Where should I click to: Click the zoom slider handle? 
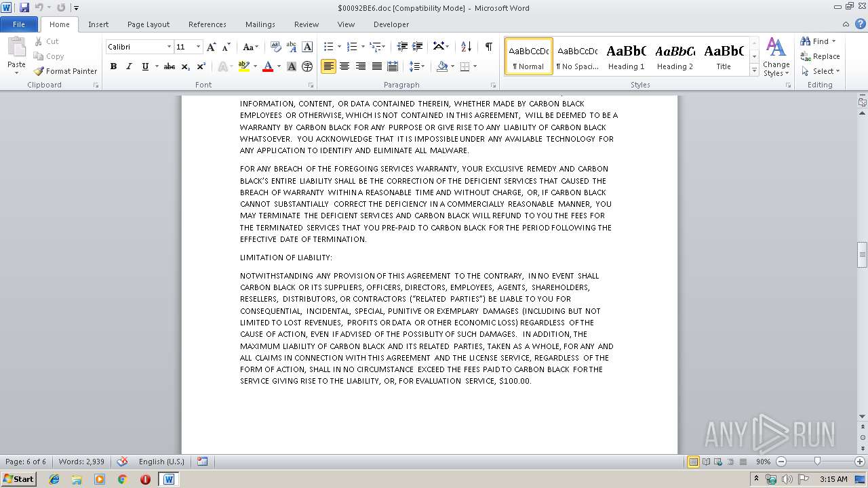(817, 462)
